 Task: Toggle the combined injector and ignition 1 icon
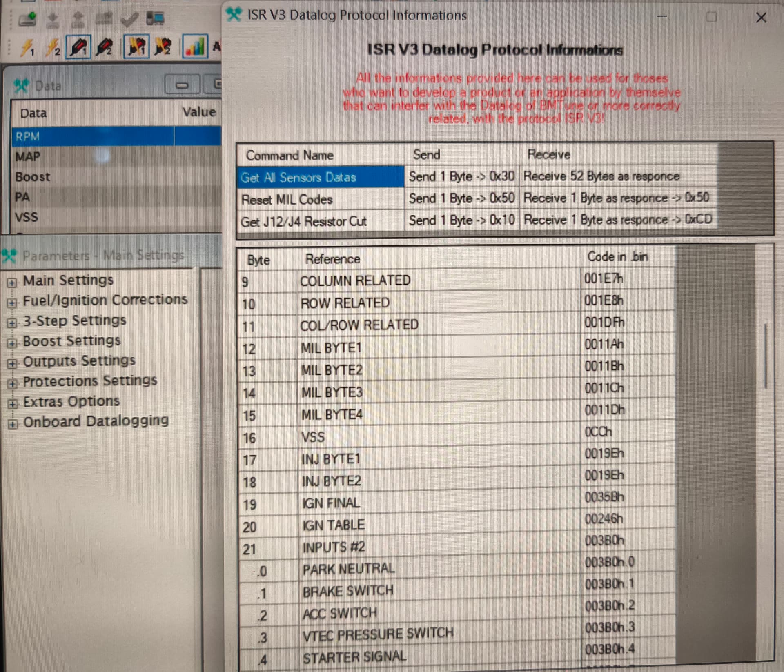pyautogui.click(x=136, y=47)
